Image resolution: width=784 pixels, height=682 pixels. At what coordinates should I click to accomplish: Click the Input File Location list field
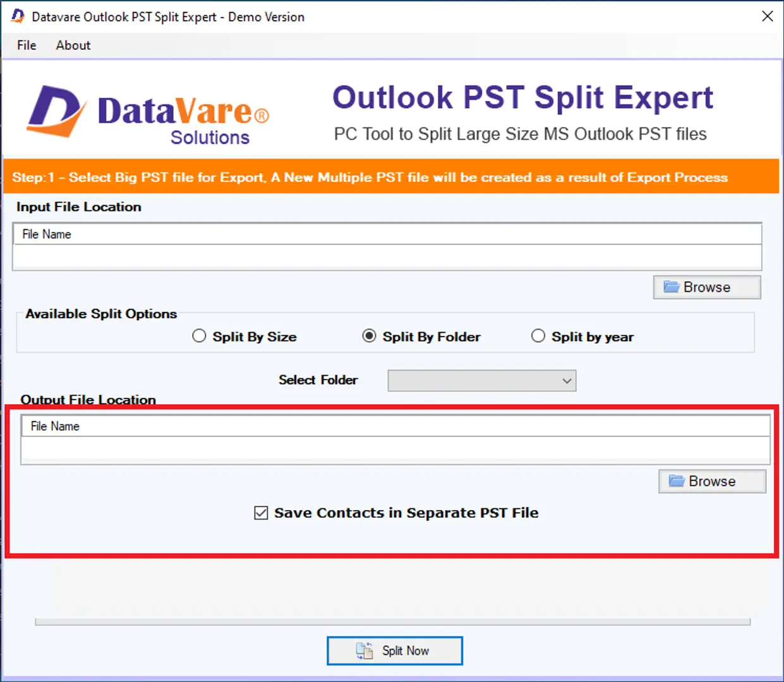[387, 258]
